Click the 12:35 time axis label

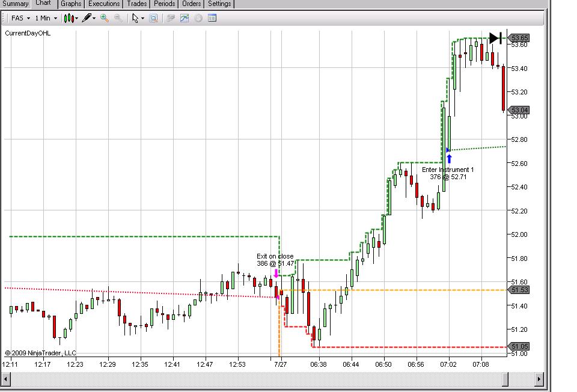pyautogui.click(x=140, y=364)
